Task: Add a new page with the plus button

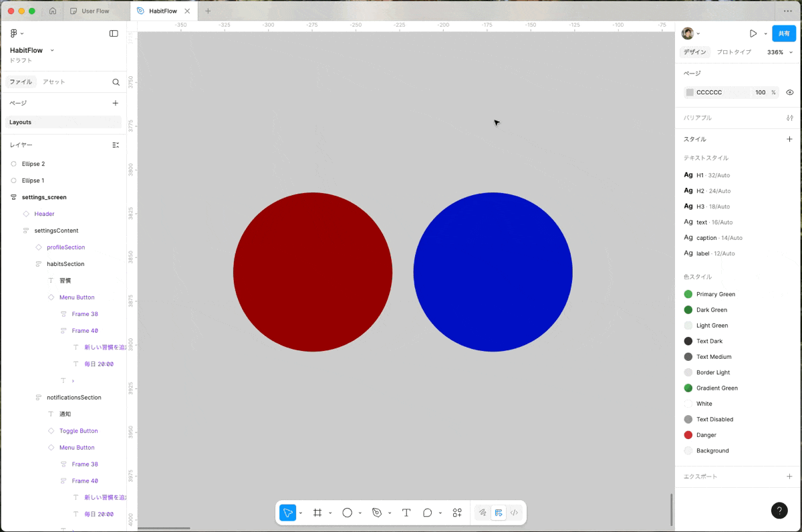Action: 115,103
